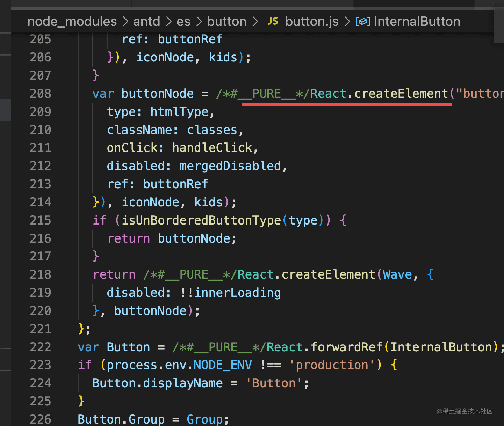Click the chevron after node_modules breadcrumb
The width and height of the screenshot is (504, 426).
pos(125,22)
